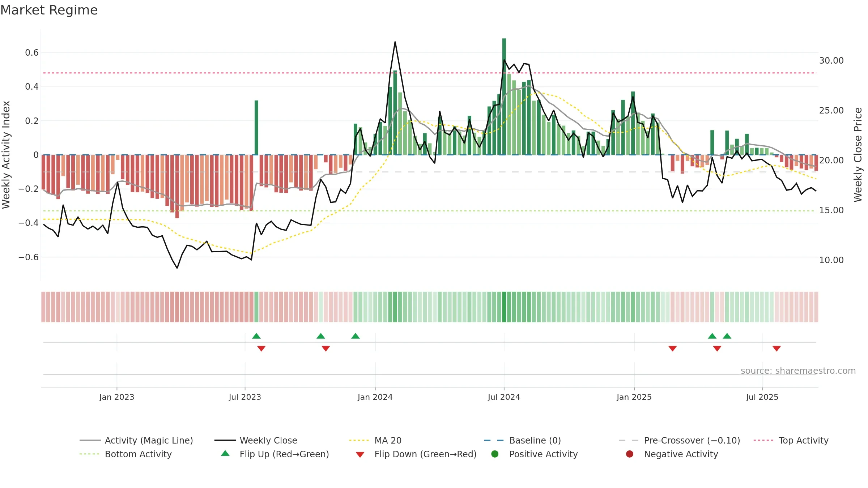Click the Market Regime chart title
Screen dimensions: 868x488
click(x=49, y=10)
